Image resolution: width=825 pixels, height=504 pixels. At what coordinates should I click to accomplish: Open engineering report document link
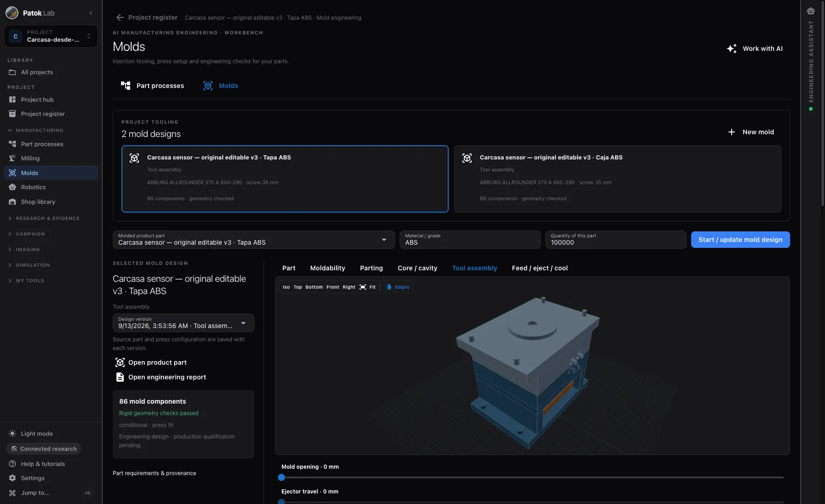(x=161, y=377)
